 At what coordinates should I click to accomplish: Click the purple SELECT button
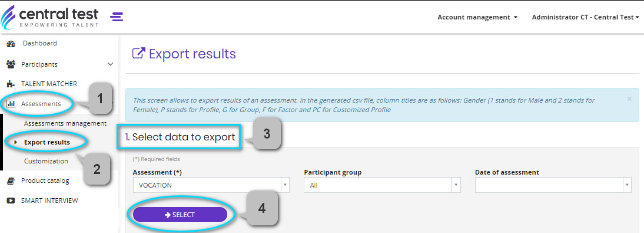(x=180, y=215)
